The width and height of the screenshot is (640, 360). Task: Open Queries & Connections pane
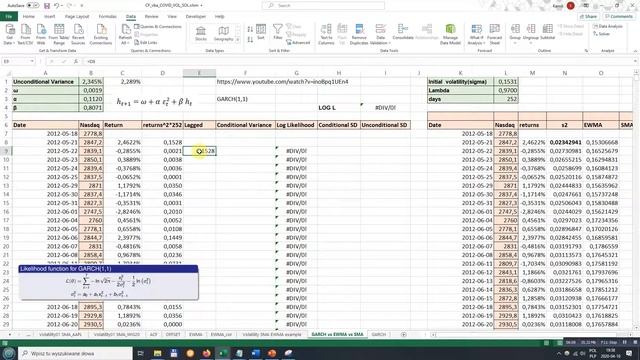158,27
